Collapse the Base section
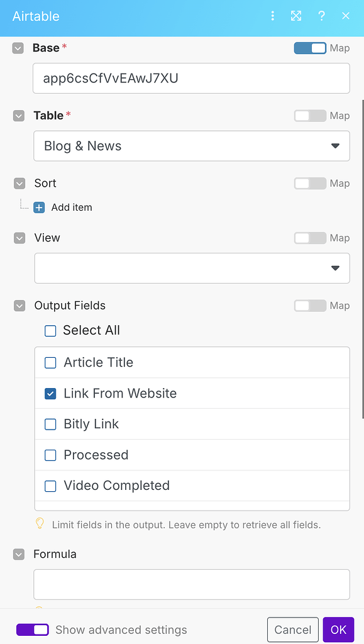The width and height of the screenshot is (364, 644). click(x=18, y=48)
